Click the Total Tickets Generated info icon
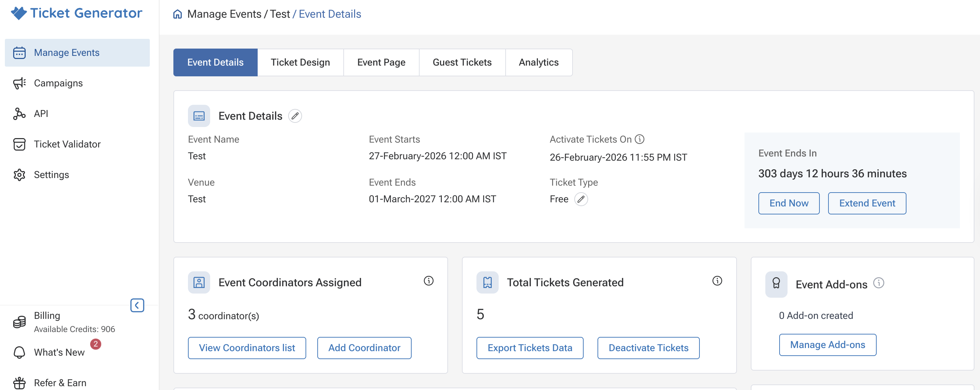The width and height of the screenshot is (980, 390). (x=717, y=281)
